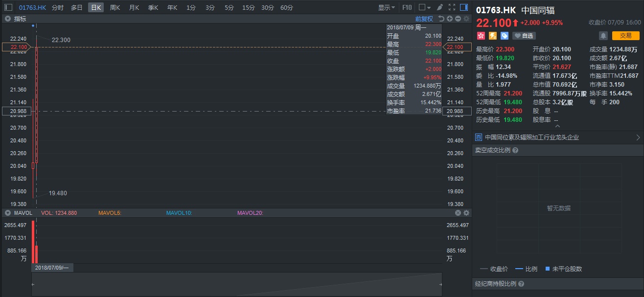This screenshot has height=297, width=644.
Task: Select the 分时 intraday tab
Action: click(57, 7)
